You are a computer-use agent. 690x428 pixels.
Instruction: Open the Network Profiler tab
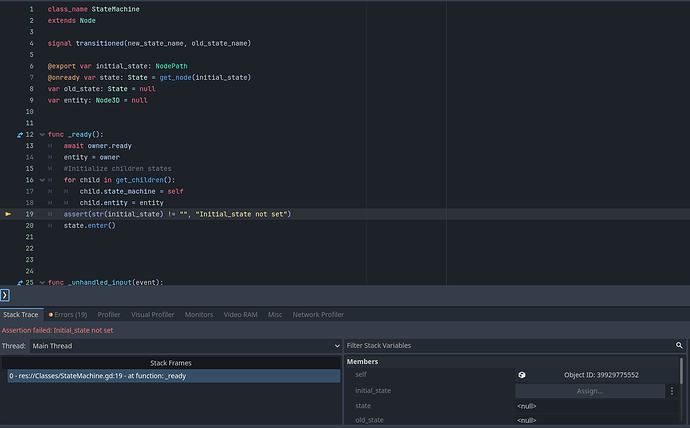[318, 315]
